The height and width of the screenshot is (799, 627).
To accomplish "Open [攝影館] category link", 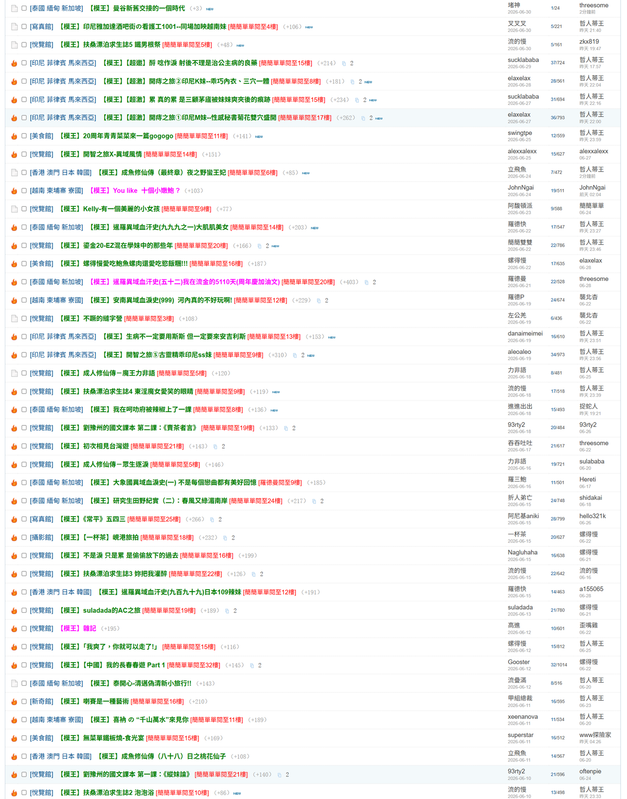I will tap(41, 538).
